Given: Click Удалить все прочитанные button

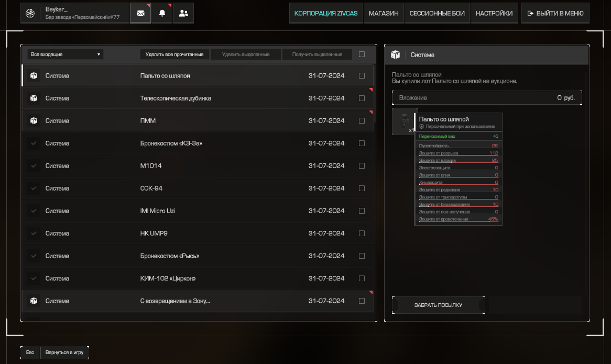Looking at the screenshot, I should click(x=174, y=54).
